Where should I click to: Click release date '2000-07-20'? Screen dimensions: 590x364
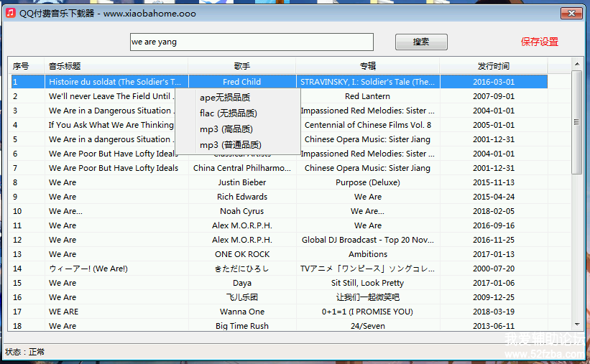point(493,269)
